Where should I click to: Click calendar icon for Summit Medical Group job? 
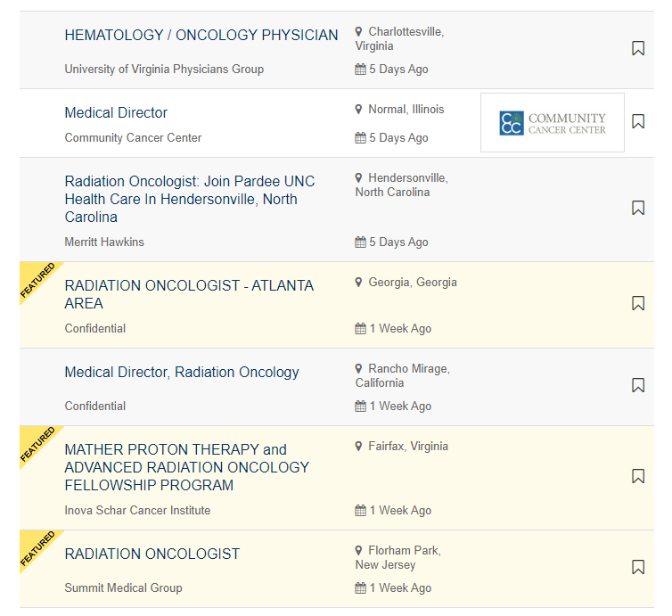click(x=360, y=587)
